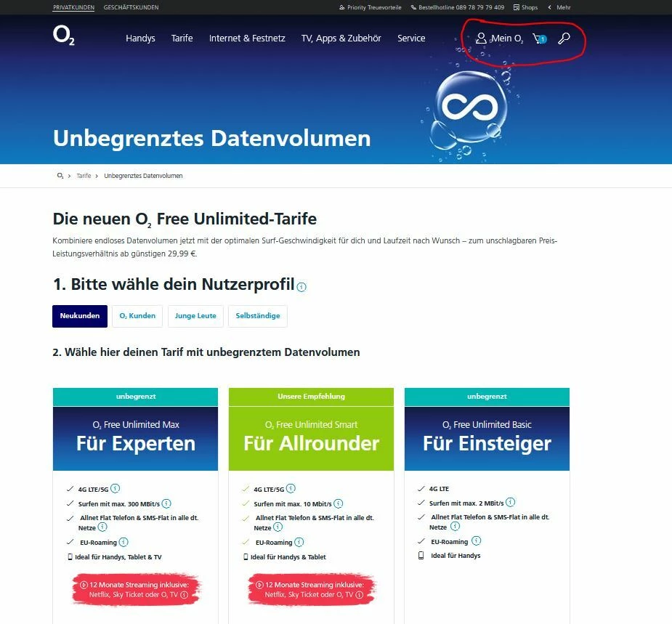Expand the Mehr menu in top bar
This screenshot has height=624, width=672.
[559, 7]
